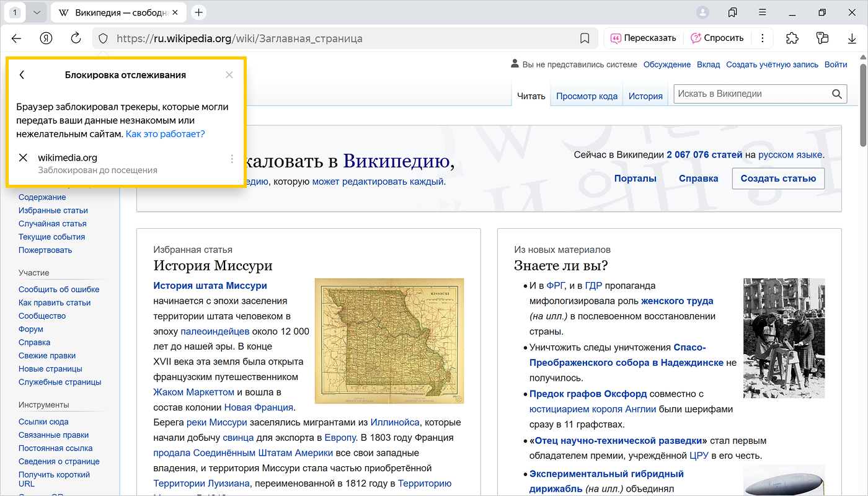
Task: Click the browser back arrow button
Action: (x=16, y=38)
